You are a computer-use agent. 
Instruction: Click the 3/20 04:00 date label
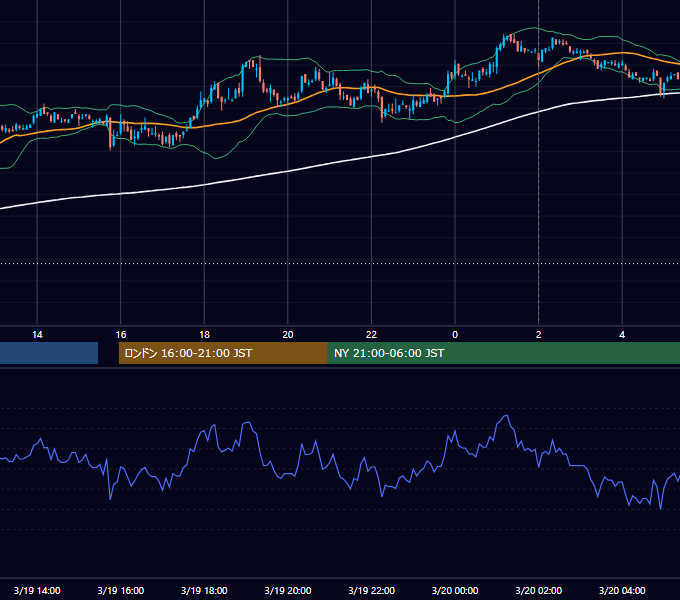pyautogui.click(x=622, y=590)
